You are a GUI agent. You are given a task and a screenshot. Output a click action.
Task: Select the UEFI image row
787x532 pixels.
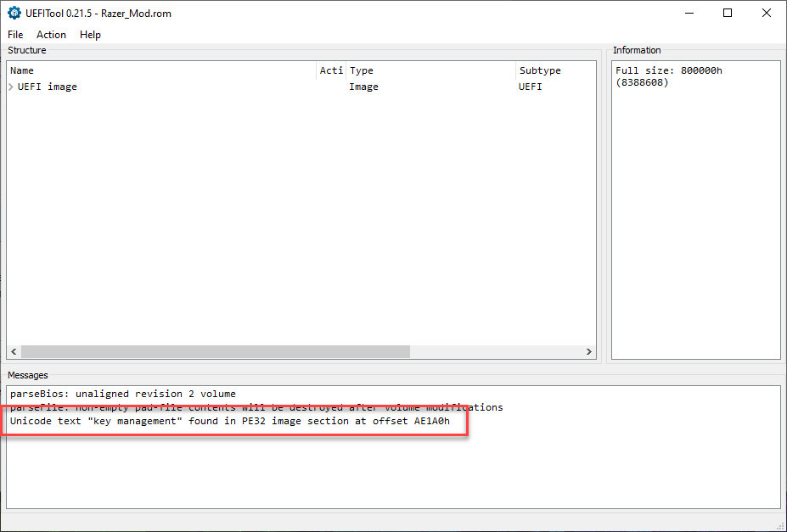(x=301, y=87)
